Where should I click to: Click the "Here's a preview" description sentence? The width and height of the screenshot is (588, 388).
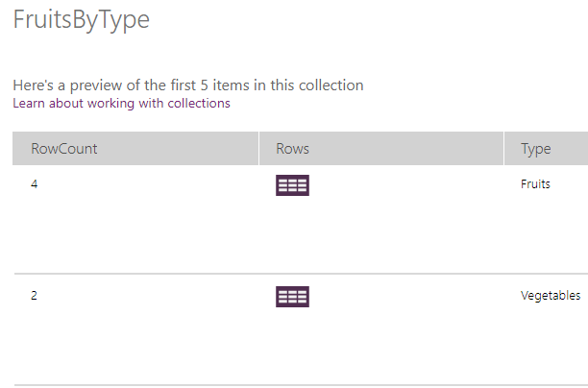188,85
